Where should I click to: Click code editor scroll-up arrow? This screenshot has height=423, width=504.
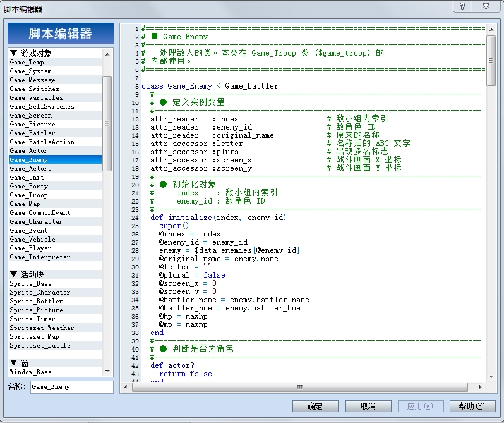pos(491,30)
